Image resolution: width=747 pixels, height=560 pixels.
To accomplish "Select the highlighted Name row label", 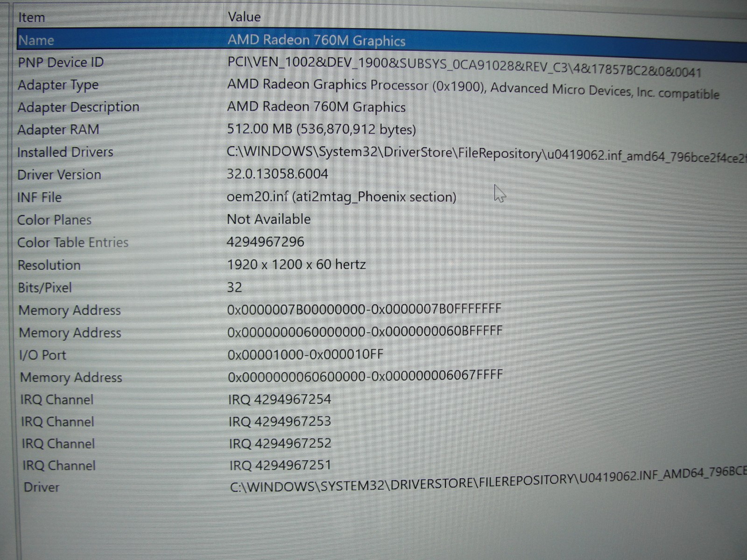I will (x=36, y=40).
